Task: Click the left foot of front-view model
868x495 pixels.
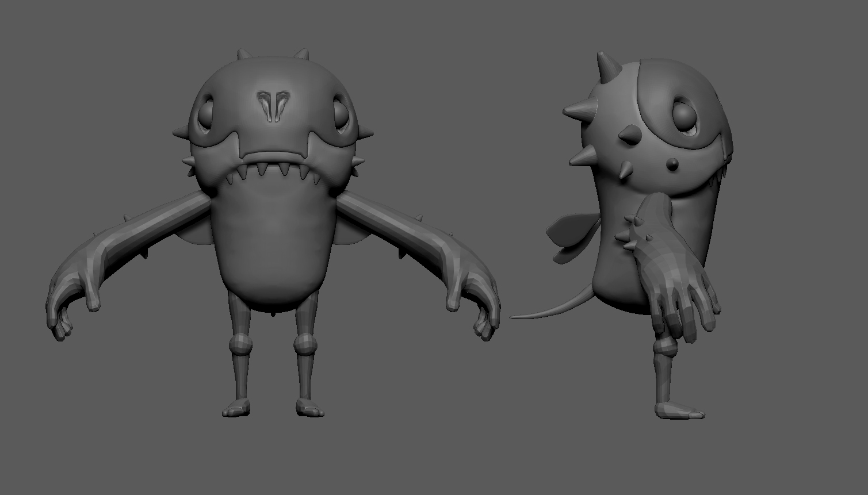Action: pyautogui.click(x=236, y=408)
